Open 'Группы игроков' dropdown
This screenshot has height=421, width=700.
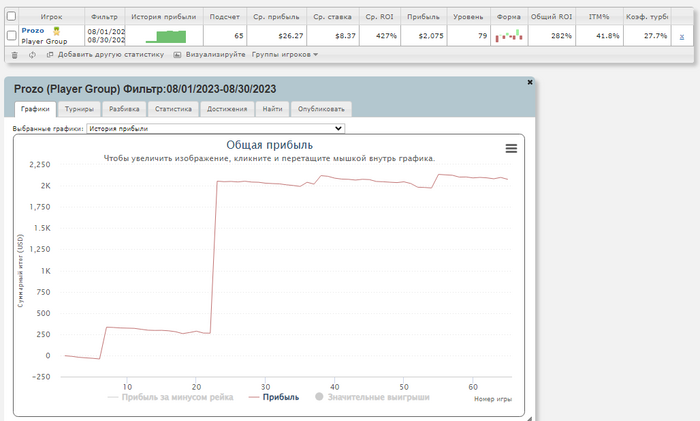pyautogui.click(x=285, y=54)
